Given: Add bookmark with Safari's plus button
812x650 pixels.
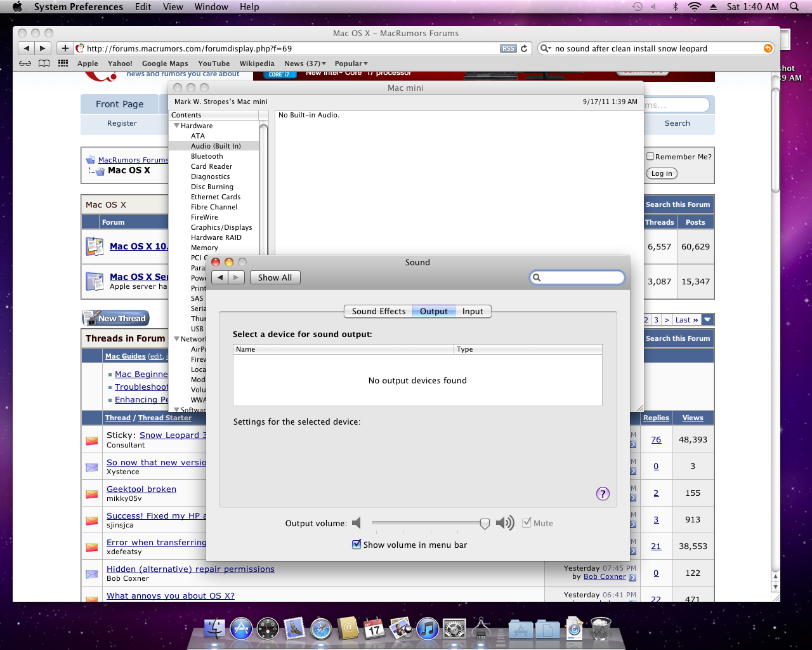Looking at the screenshot, I should pos(65,48).
